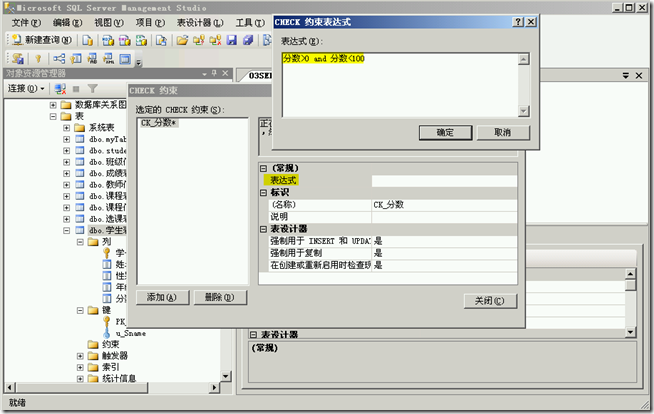Click 确定 in CHECK expression dialog
This screenshot has height=414, width=654.
[445, 133]
